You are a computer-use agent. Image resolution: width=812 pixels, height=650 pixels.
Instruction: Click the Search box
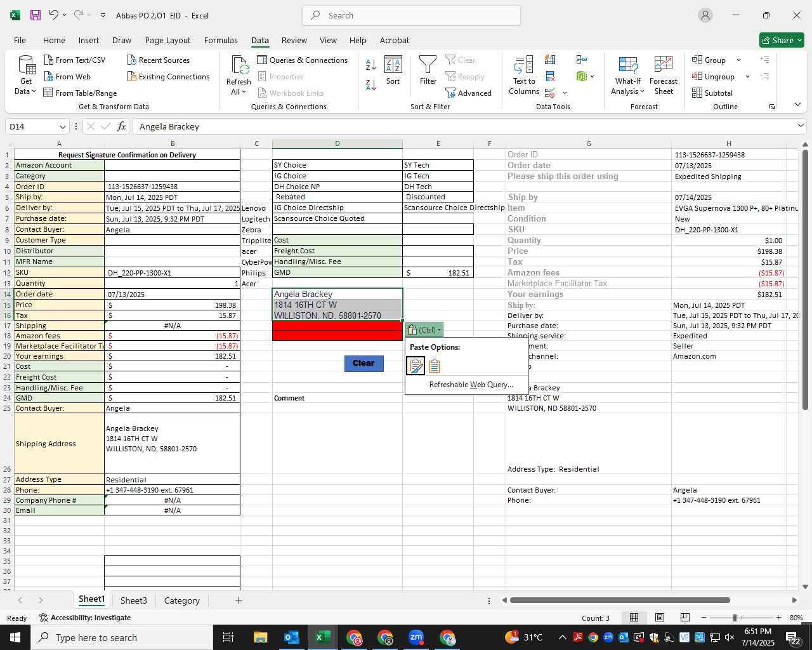(x=412, y=15)
